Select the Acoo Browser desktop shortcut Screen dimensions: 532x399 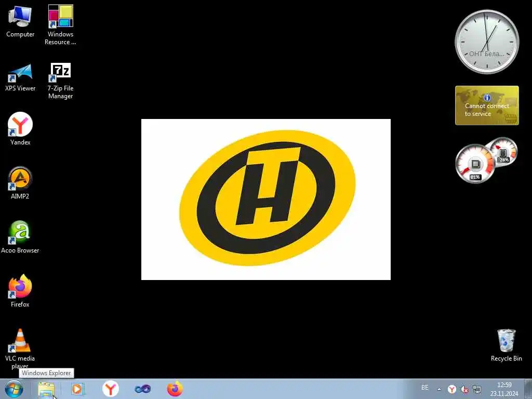tap(20, 237)
